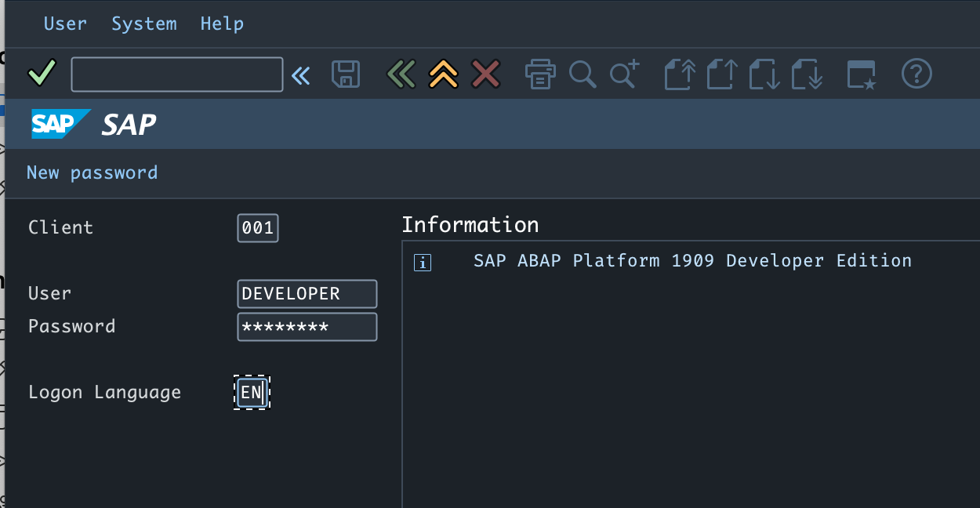
Task: Exit the screen using the yellow Exit icon
Action: (443, 74)
